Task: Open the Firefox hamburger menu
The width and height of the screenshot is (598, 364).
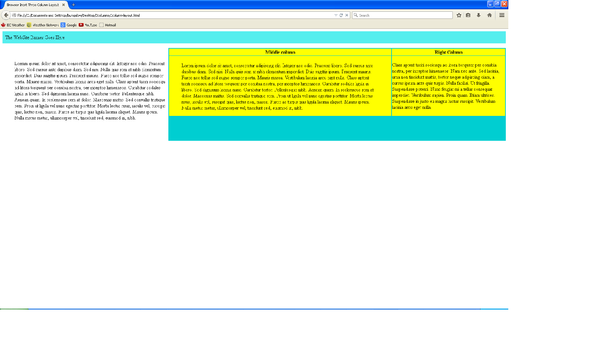Action: (x=502, y=15)
